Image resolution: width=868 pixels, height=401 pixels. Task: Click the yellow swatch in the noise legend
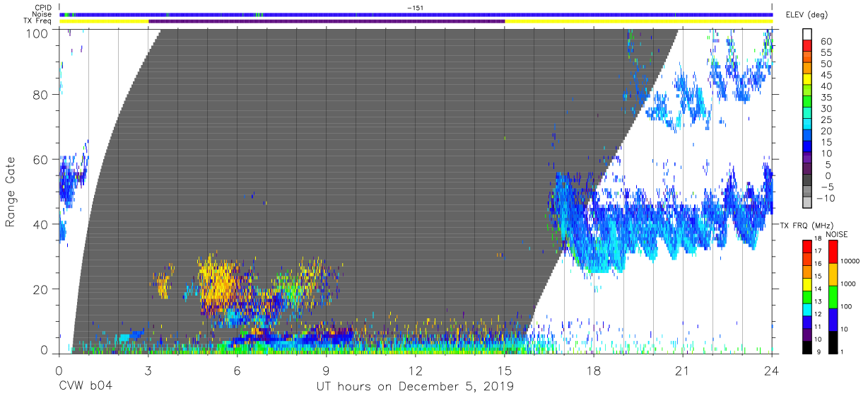tap(833, 274)
